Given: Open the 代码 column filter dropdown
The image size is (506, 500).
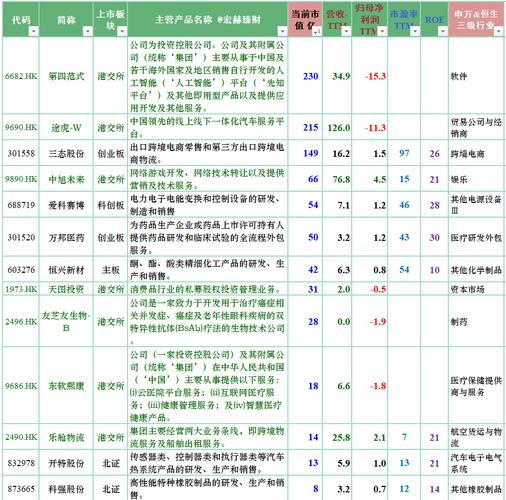Looking at the screenshot, I should [x=34, y=32].
